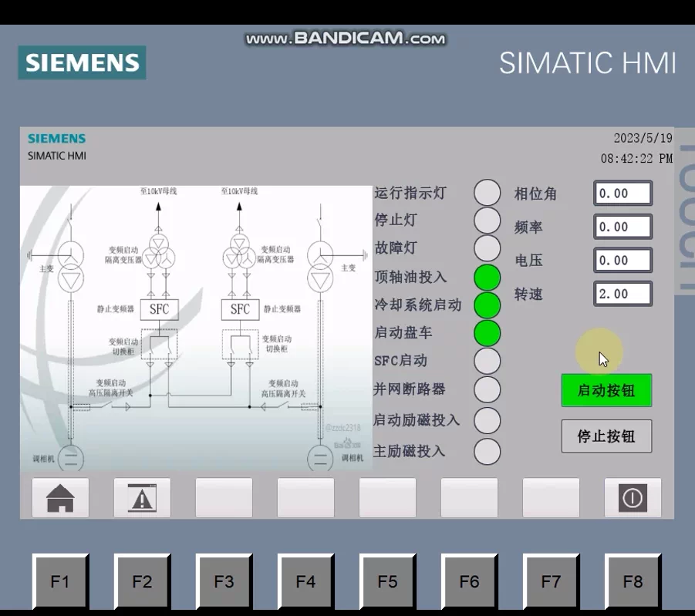Click the date text 2023/5/19
Image resolution: width=695 pixels, height=616 pixels.
(x=643, y=138)
